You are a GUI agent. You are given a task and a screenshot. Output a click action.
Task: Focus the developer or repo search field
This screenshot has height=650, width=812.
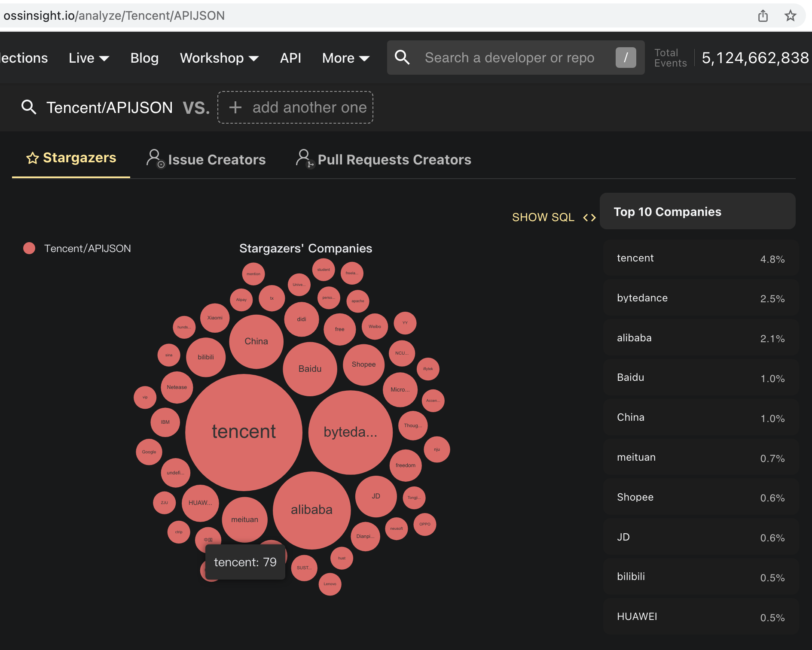[509, 58]
